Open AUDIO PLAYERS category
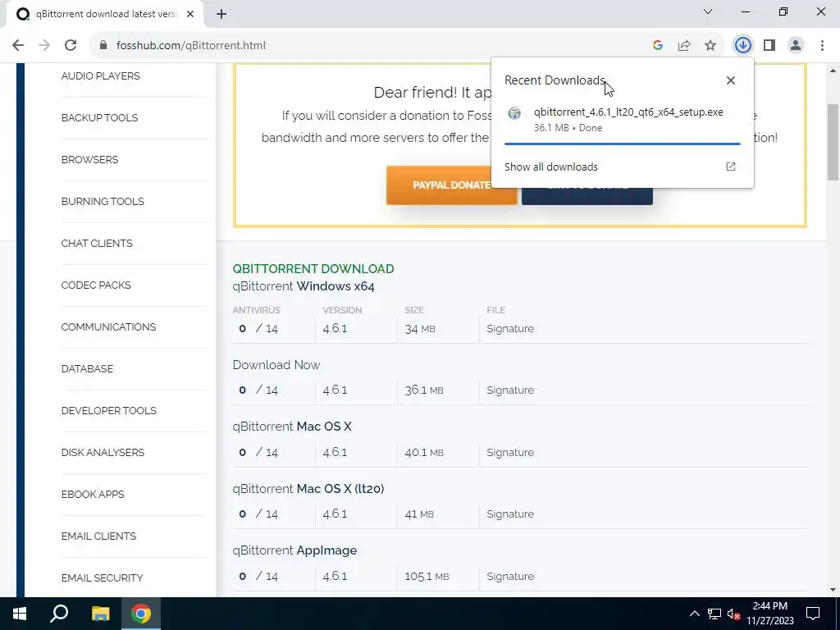Screen dimensions: 840x630 [100, 76]
